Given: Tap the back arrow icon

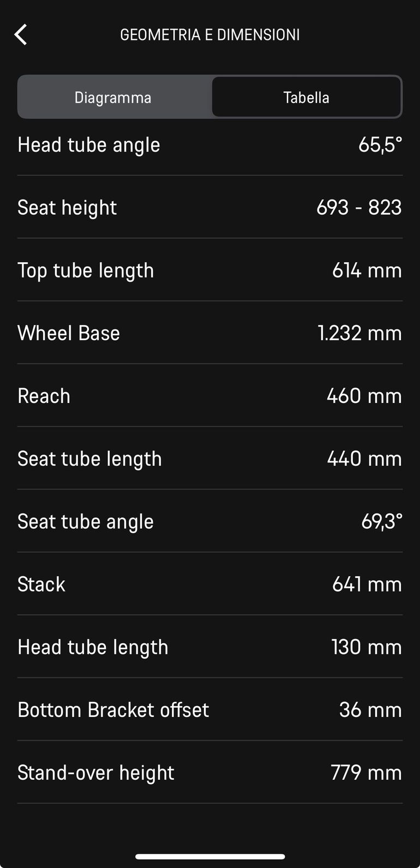Looking at the screenshot, I should coord(21,34).
